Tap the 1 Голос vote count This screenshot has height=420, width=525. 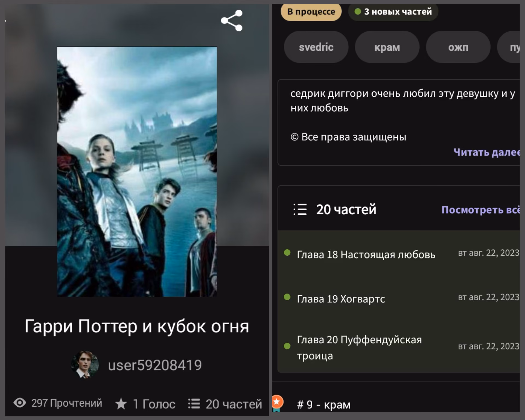pos(154,404)
